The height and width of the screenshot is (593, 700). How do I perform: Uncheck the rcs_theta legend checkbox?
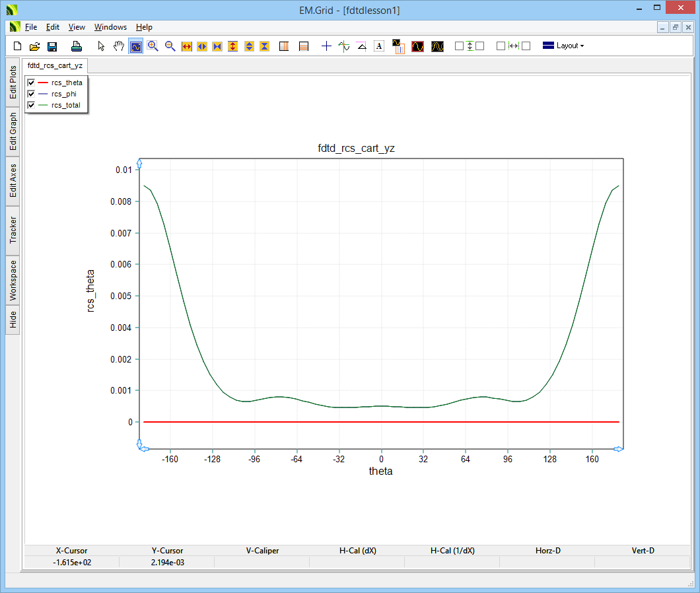pyautogui.click(x=31, y=83)
